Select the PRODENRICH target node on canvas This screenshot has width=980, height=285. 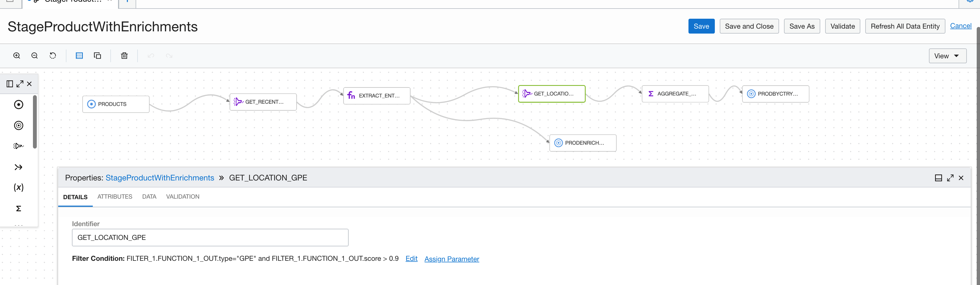pyautogui.click(x=583, y=142)
